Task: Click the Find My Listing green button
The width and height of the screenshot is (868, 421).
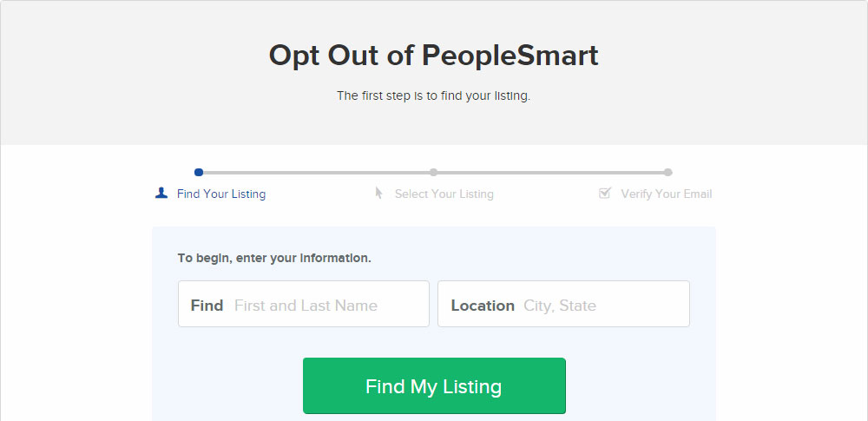Action: [434, 386]
